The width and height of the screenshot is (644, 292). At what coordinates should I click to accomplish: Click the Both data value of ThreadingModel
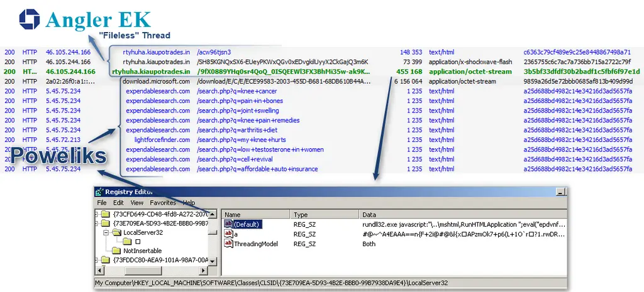click(x=369, y=244)
